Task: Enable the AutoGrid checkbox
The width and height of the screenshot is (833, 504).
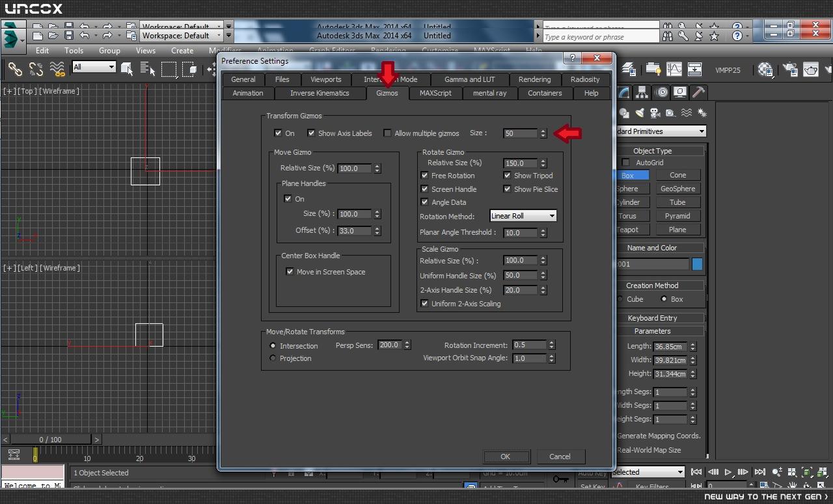Action: tap(626, 163)
